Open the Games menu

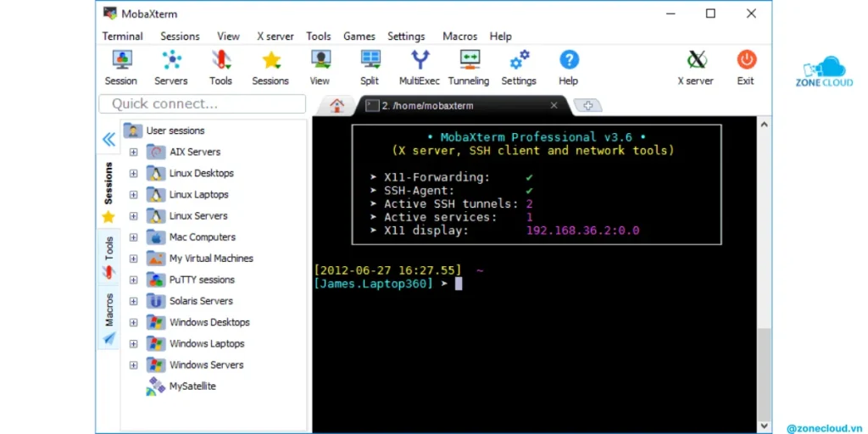pos(359,36)
